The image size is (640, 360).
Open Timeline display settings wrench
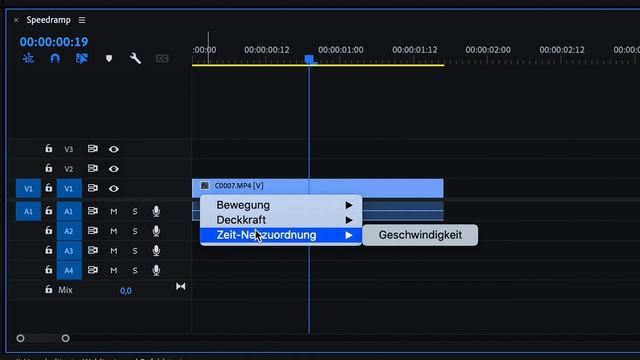pos(135,58)
